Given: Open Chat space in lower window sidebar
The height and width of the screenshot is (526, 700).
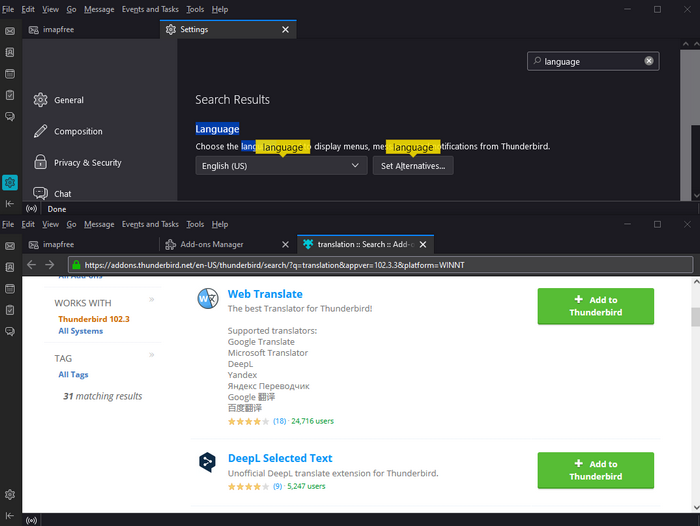Looking at the screenshot, I should pyautogui.click(x=10, y=331).
